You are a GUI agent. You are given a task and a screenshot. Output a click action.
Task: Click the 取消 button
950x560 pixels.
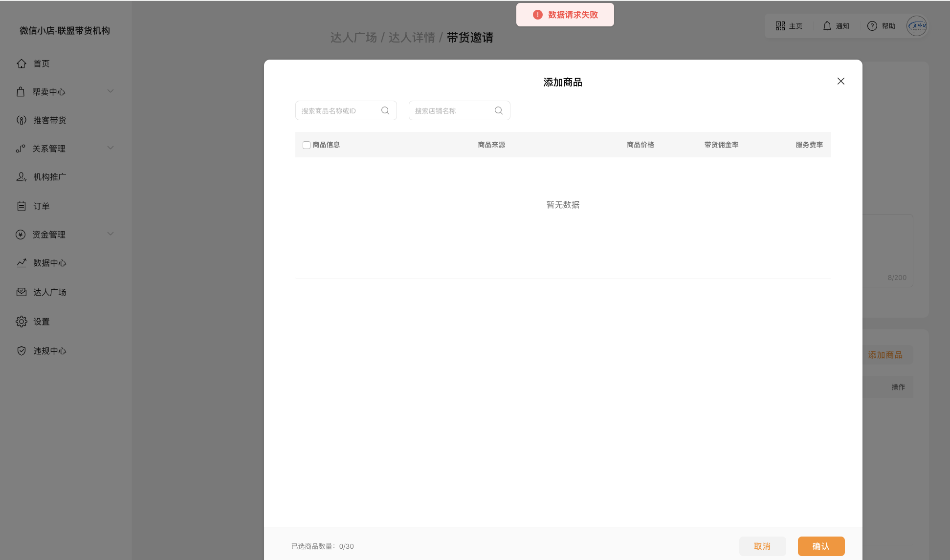(x=762, y=546)
